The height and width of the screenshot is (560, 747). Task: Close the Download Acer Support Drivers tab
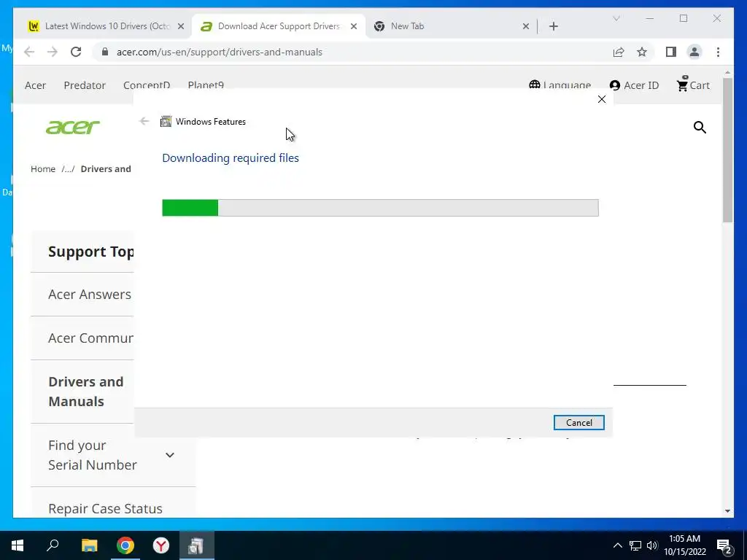click(x=354, y=26)
